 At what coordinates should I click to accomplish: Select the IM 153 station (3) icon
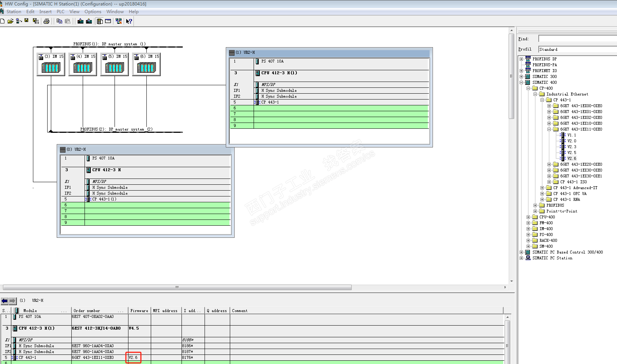(51, 64)
